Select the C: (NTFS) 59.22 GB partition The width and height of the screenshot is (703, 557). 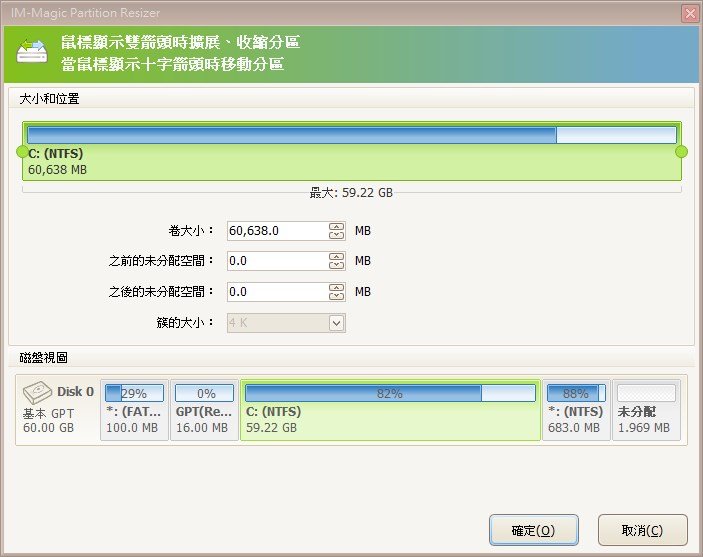(390, 410)
